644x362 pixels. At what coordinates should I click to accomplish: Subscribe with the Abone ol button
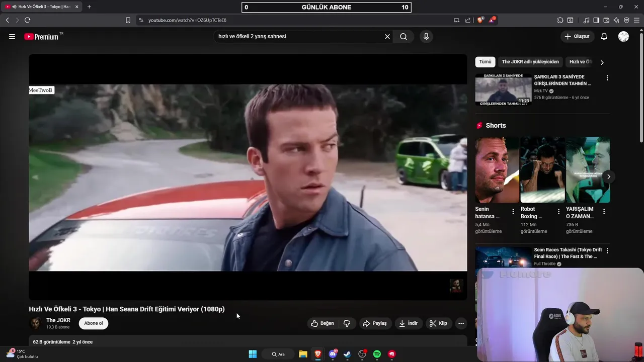pyautogui.click(x=94, y=323)
